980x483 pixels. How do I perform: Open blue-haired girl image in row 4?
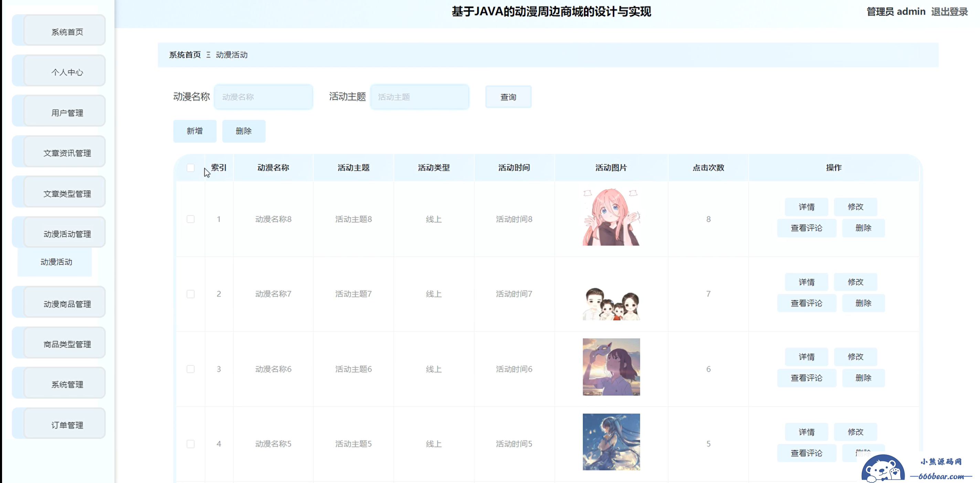click(611, 442)
